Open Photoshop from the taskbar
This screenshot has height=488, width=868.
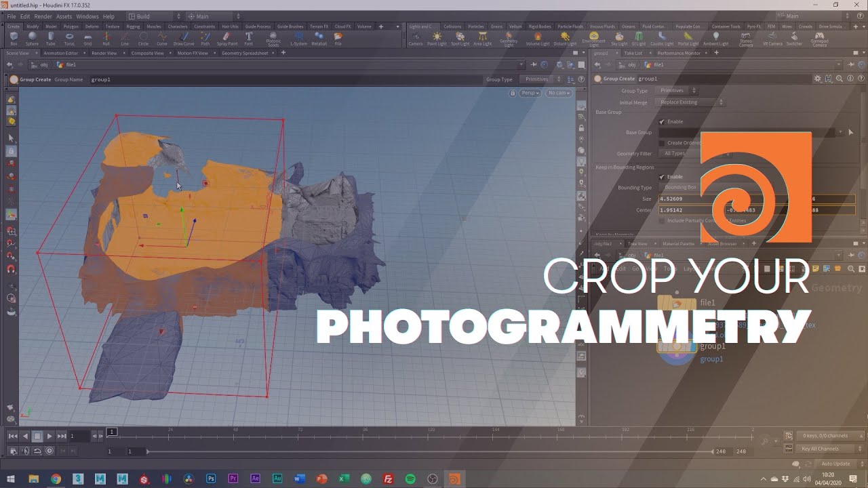[211, 479]
